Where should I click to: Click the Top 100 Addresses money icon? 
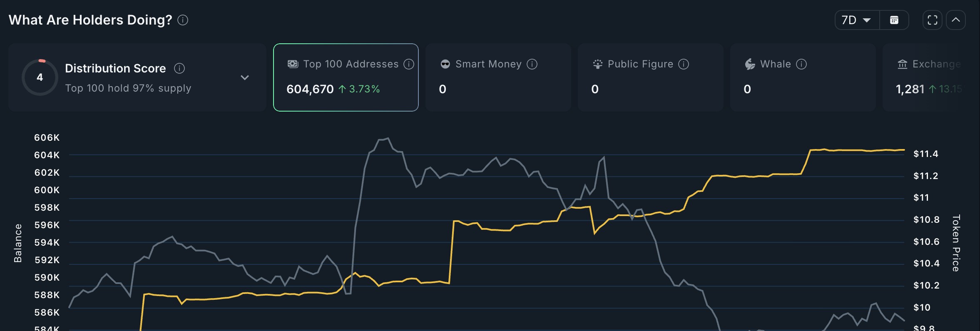293,64
